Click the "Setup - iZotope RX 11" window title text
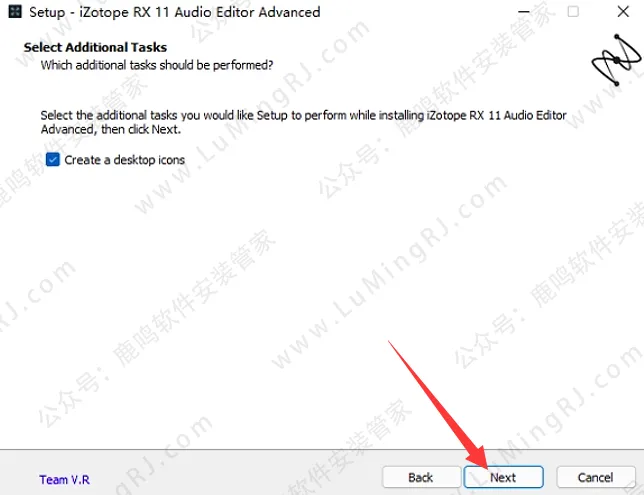644x495 pixels. coord(99,12)
